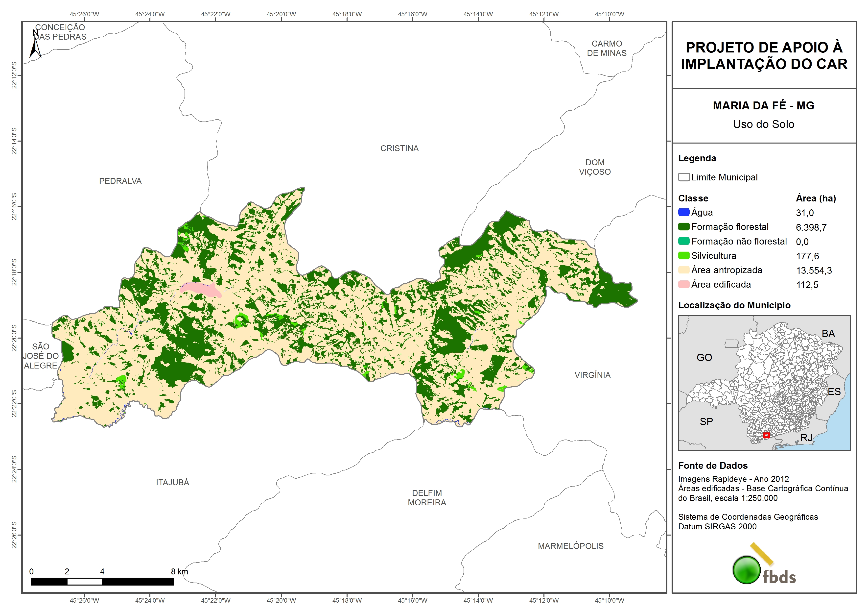
Task: Click the Limite Municipal legend symbol
Action: [683, 177]
